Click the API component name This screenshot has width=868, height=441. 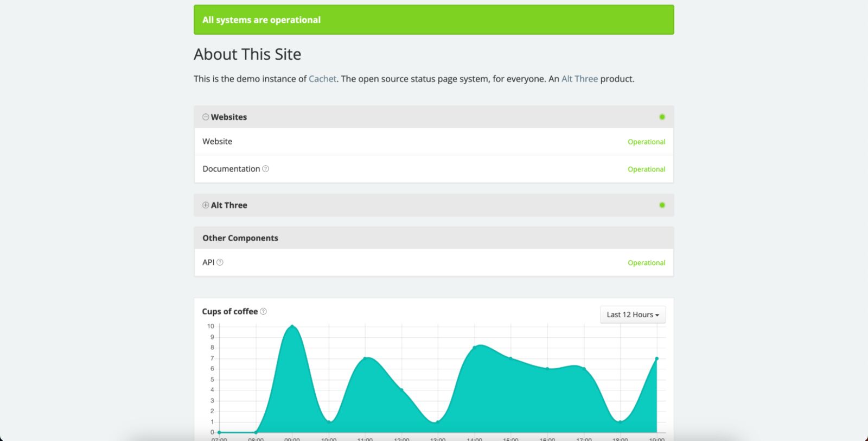click(x=208, y=262)
